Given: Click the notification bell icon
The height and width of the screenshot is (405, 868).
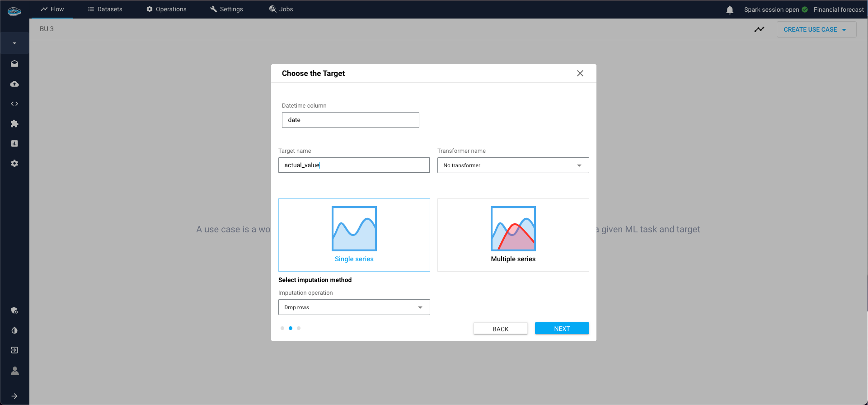Looking at the screenshot, I should [730, 10].
